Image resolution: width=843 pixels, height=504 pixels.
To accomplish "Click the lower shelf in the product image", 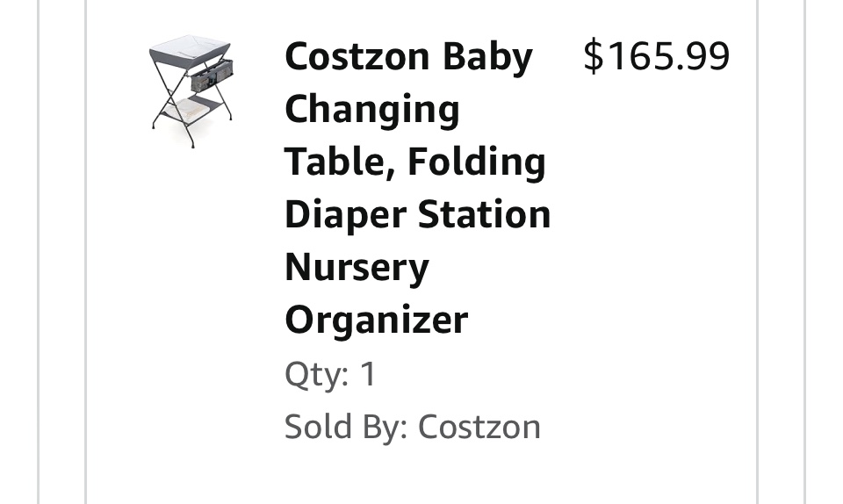I will [x=190, y=112].
